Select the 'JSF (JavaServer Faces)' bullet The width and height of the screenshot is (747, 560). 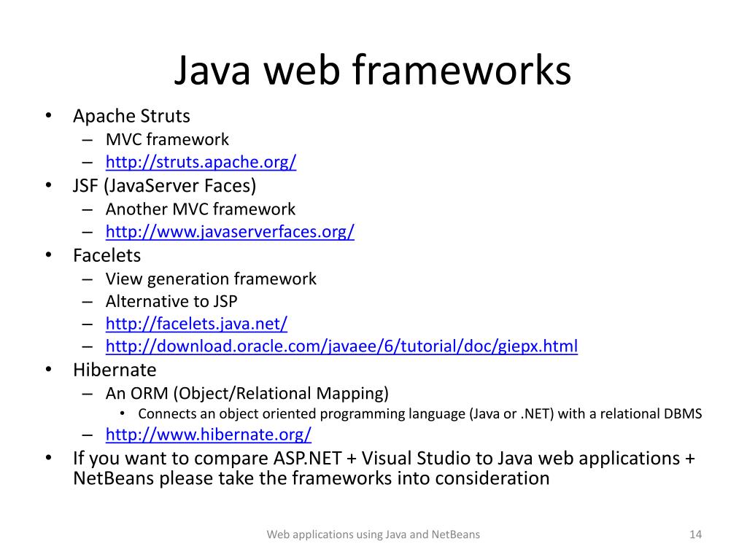click(164, 186)
